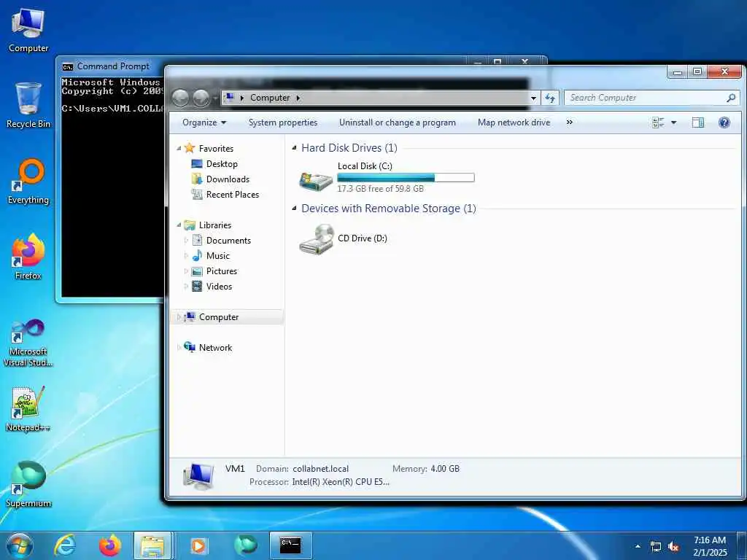This screenshot has width=747, height=560.
Task: Click the Explorer Forward navigation button
Action: (x=201, y=98)
